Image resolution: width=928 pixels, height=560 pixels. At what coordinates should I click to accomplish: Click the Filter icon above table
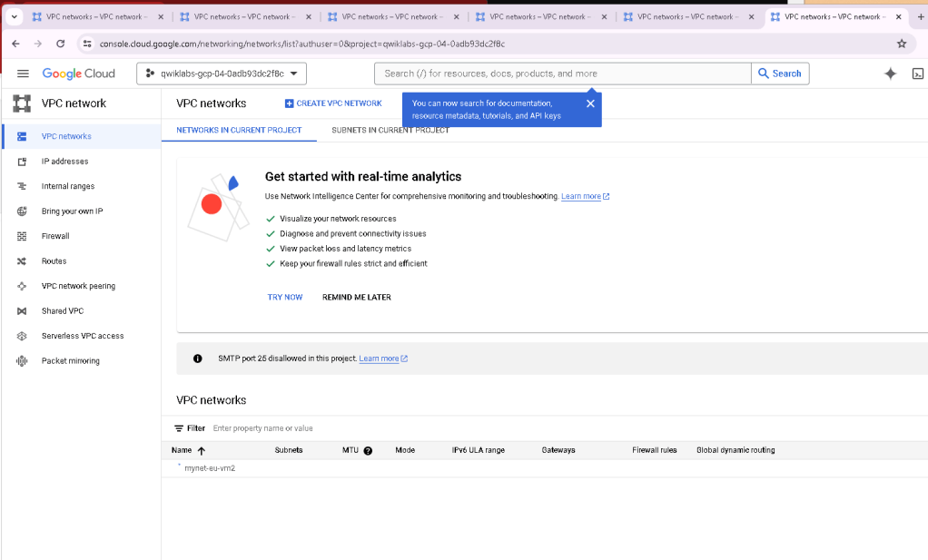[179, 428]
